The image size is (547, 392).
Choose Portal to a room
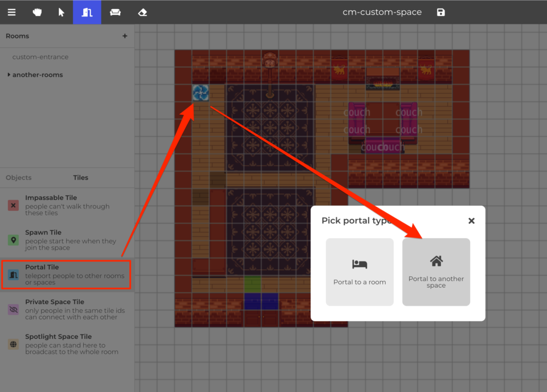click(x=360, y=272)
